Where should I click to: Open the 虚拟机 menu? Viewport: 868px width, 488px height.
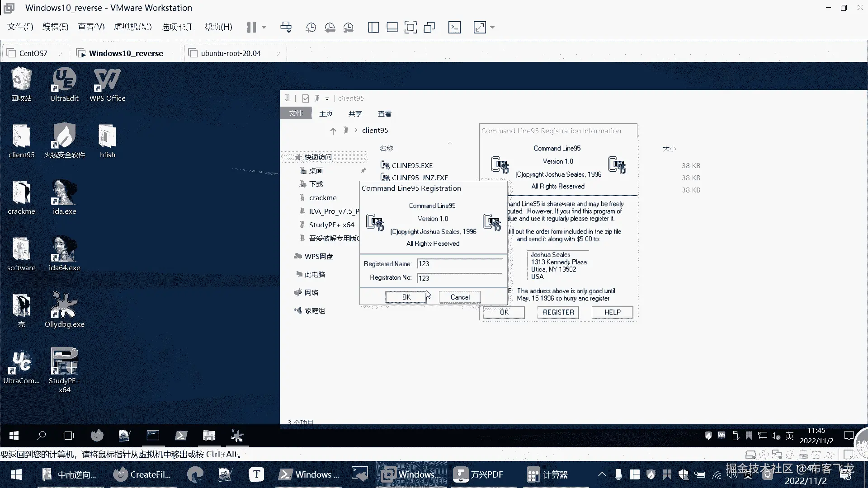tap(132, 27)
